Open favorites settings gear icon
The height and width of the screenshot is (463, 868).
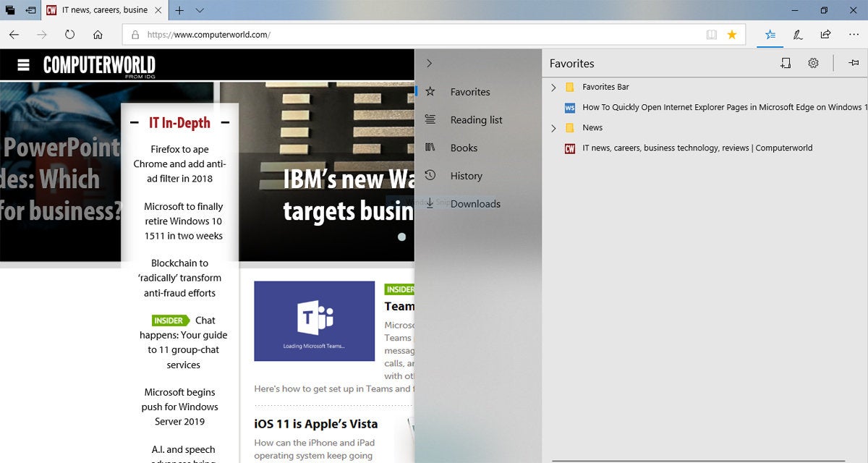click(813, 64)
